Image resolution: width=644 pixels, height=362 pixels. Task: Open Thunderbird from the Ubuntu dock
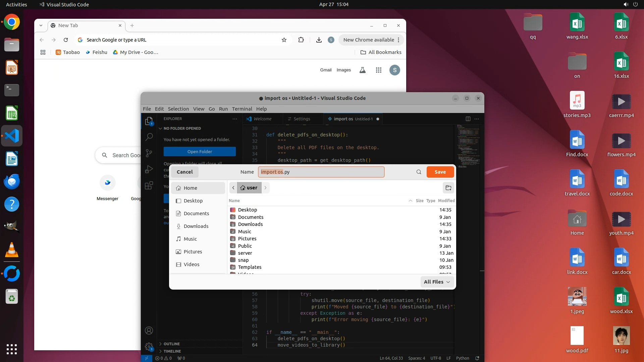click(12, 181)
